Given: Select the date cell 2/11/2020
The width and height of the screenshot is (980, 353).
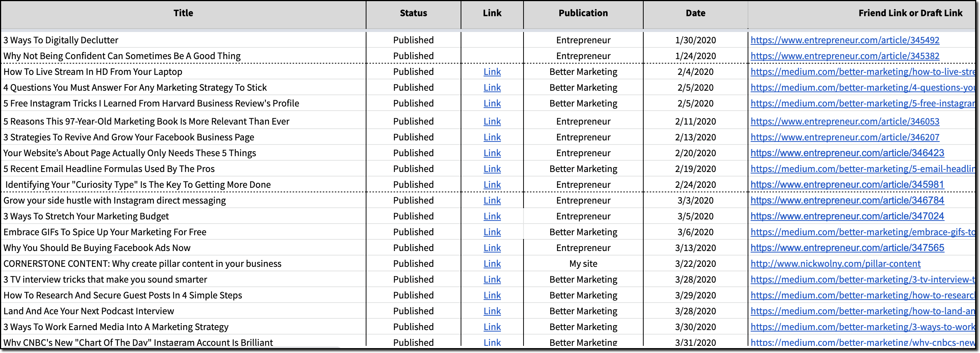Looking at the screenshot, I should click(x=695, y=122).
